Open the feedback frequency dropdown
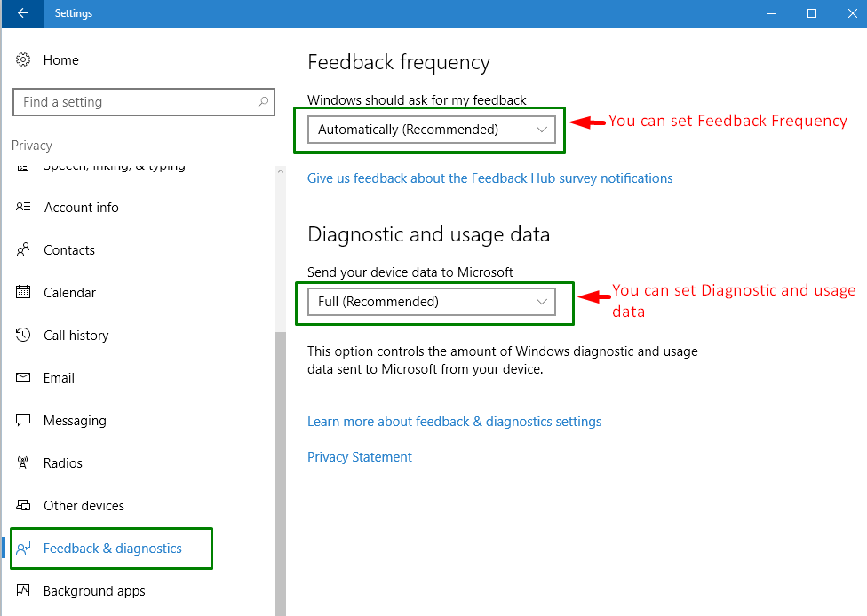Screen dimensions: 867x616 [x=431, y=130]
